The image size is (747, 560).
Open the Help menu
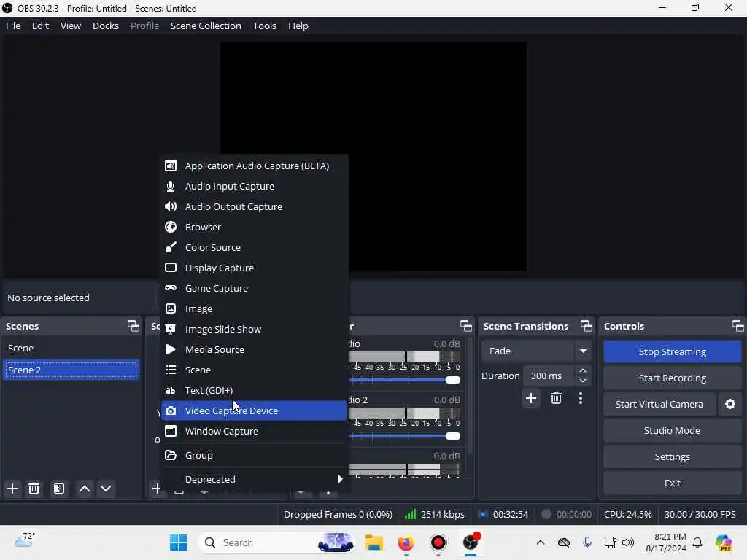pyautogui.click(x=298, y=26)
